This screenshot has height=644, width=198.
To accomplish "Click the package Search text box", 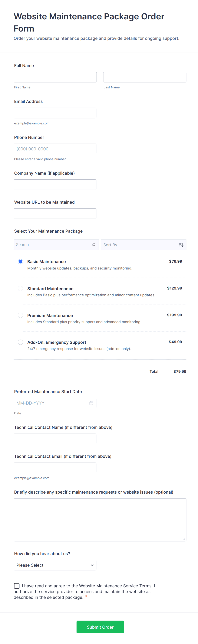I will click(x=53, y=245).
